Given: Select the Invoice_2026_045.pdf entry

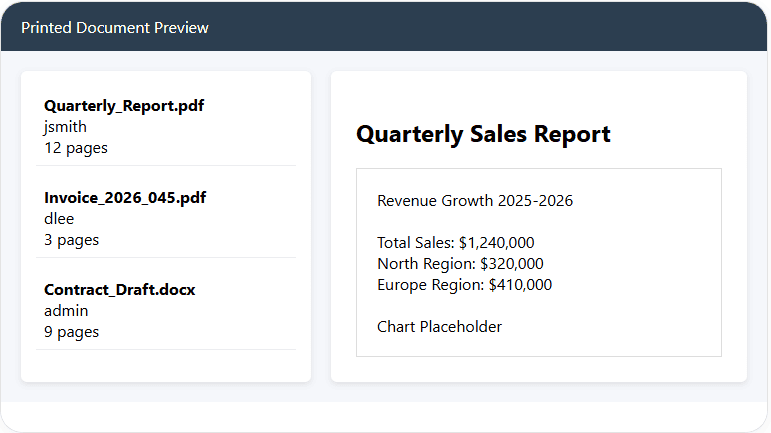Looking at the screenshot, I should 125,198.
